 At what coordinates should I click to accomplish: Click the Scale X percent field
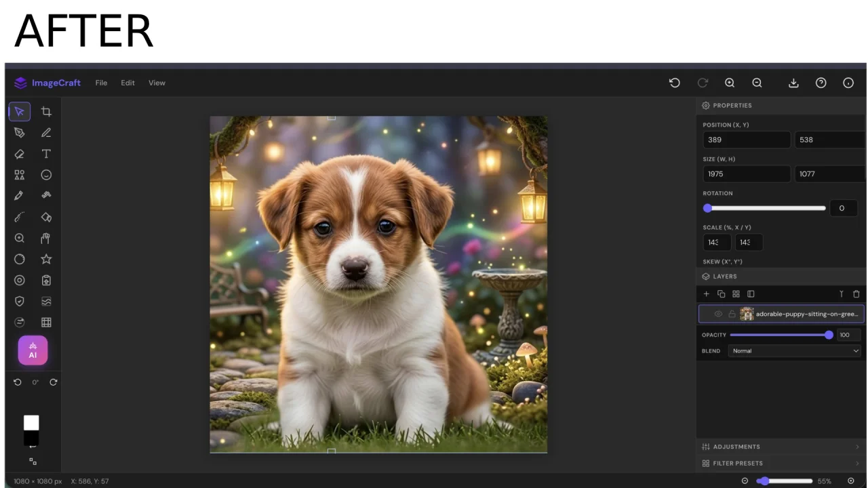[x=717, y=242]
